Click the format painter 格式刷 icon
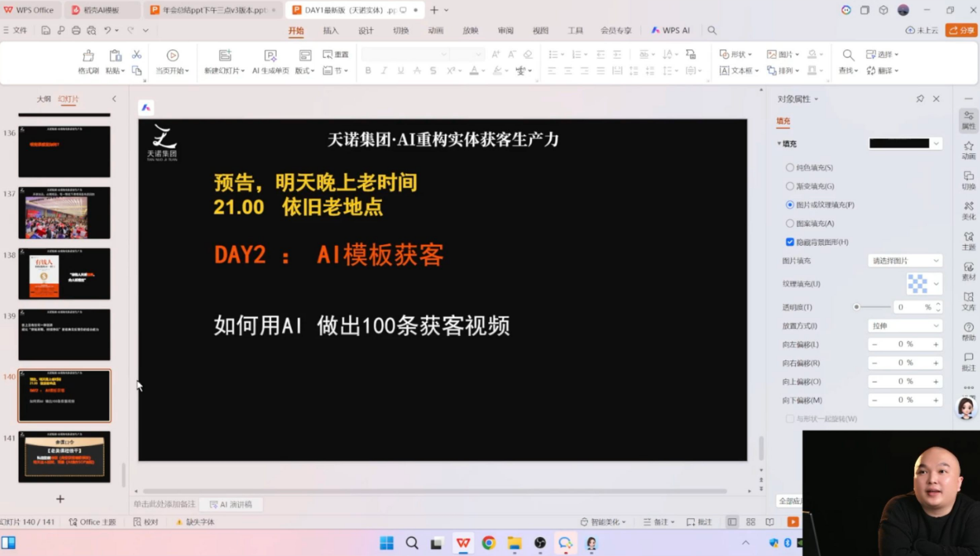 pyautogui.click(x=88, y=56)
